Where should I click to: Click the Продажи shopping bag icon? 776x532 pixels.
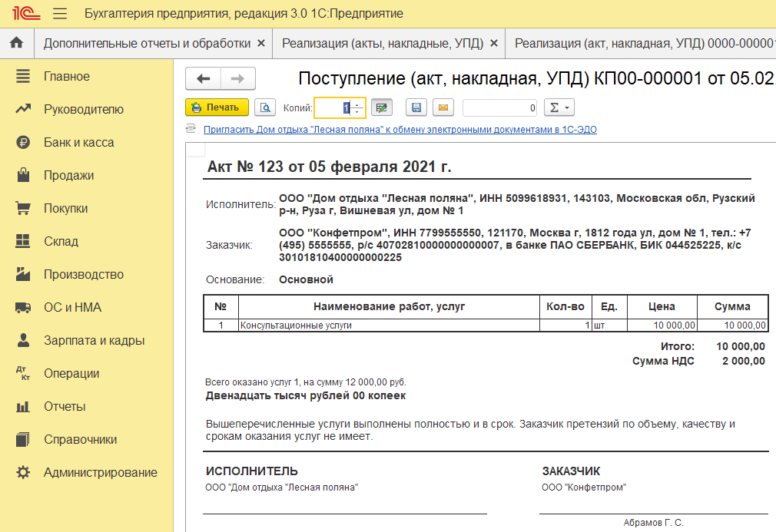(x=23, y=175)
